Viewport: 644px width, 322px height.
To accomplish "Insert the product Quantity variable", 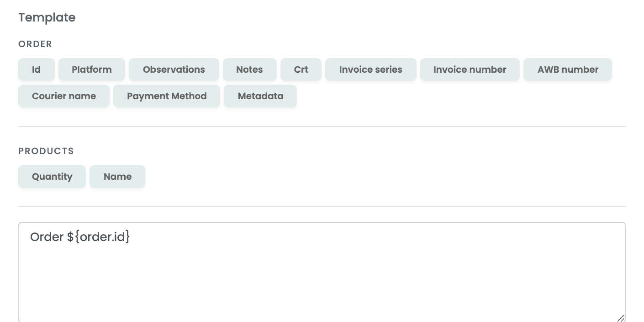I will (52, 177).
